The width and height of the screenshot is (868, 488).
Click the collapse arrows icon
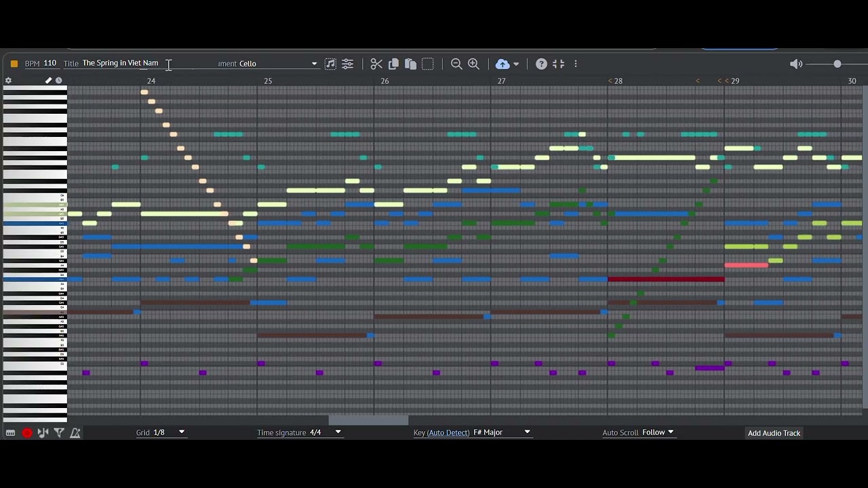[x=559, y=64]
